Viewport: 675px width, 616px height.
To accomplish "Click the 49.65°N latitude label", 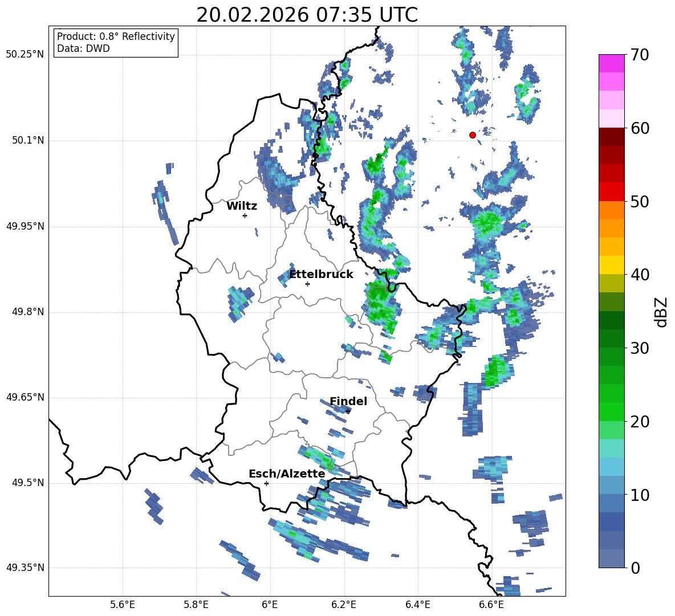I will click(x=25, y=397).
